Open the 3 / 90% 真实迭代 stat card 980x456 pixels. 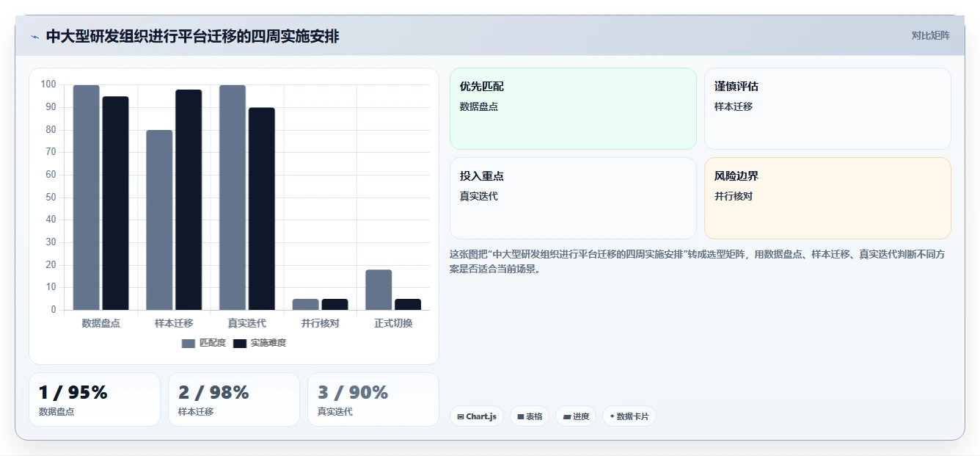pos(373,399)
